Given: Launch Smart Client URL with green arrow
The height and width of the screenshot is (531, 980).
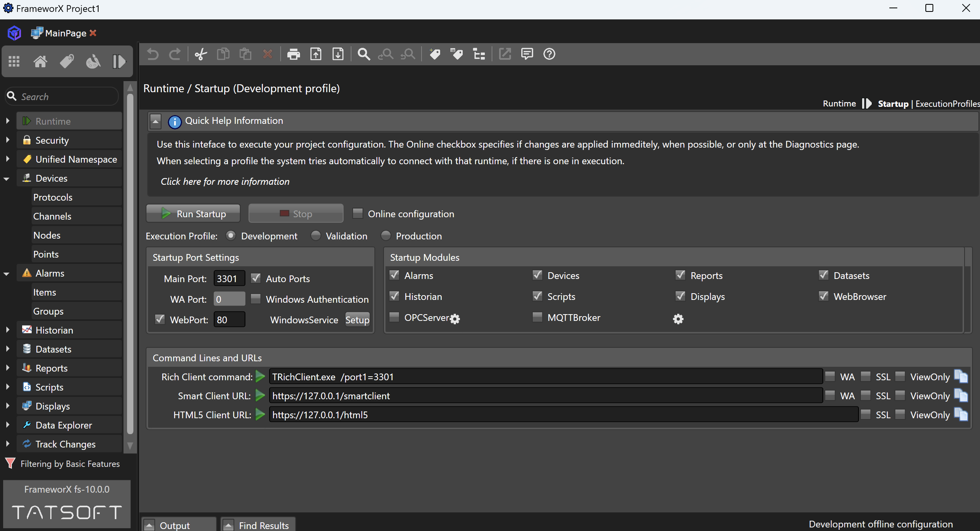Looking at the screenshot, I should [260, 395].
